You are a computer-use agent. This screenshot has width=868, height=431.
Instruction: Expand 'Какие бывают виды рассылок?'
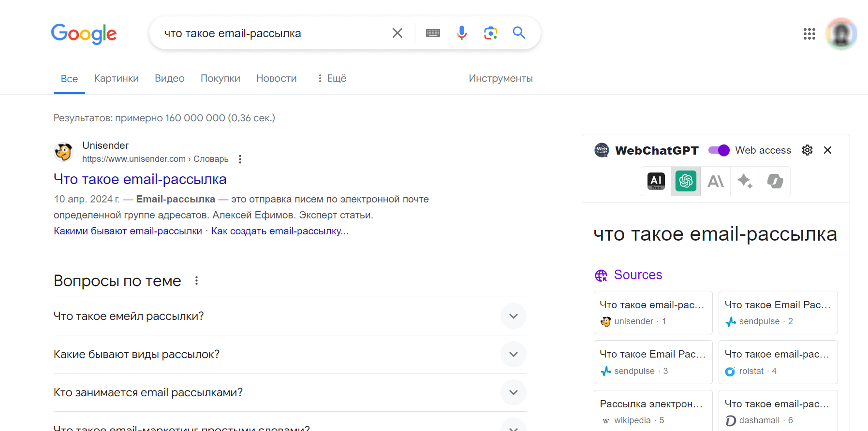tap(513, 354)
